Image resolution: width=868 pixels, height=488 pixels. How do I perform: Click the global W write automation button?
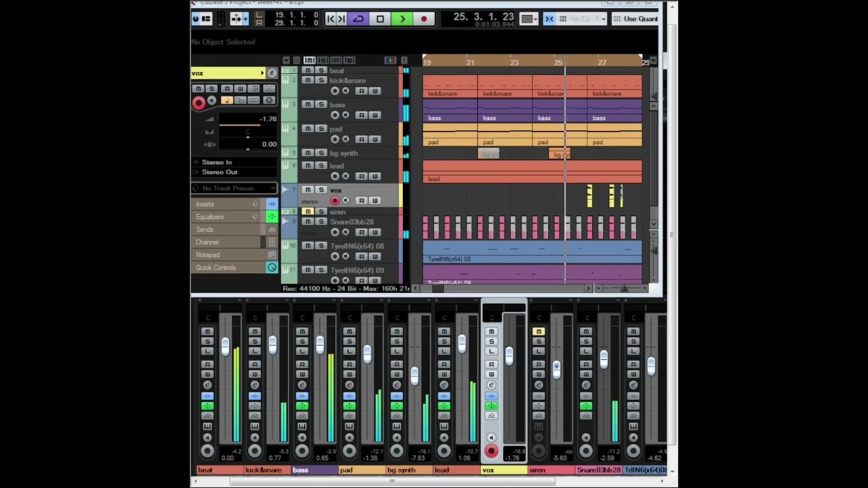coord(350,60)
